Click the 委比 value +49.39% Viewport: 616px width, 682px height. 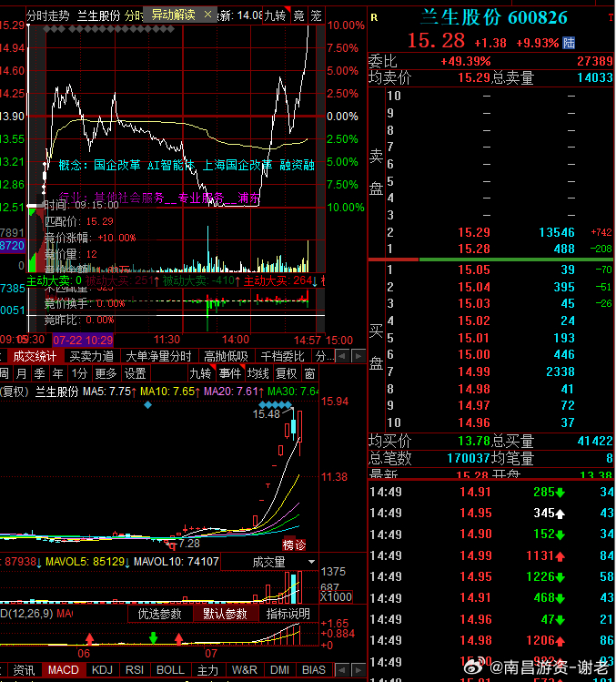tap(466, 61)
